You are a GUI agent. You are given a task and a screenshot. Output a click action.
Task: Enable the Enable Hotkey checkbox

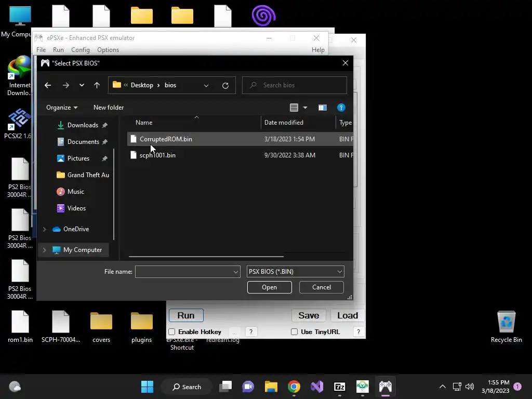tap(172, 332)
